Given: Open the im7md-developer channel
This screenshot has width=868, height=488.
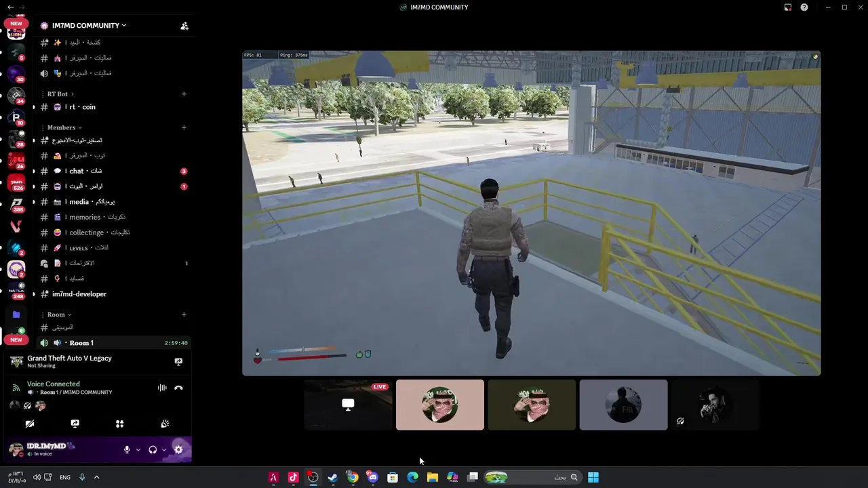Looking at the screenshot, I should pos(112,294).
